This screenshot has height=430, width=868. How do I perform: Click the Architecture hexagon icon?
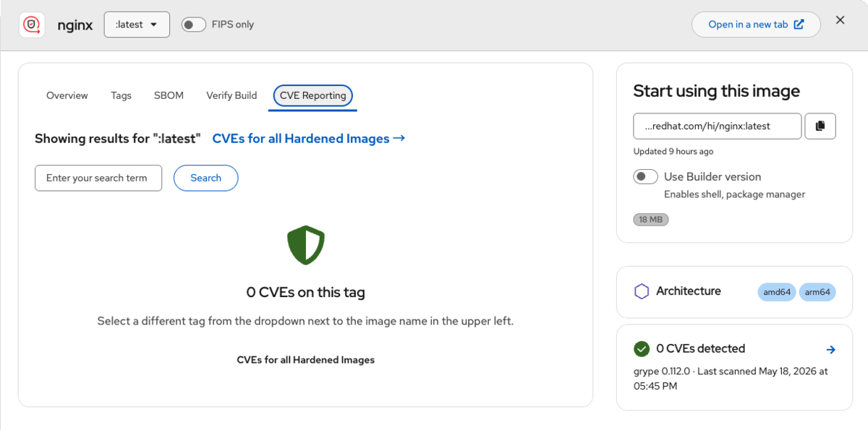click(x=642, y=291)
